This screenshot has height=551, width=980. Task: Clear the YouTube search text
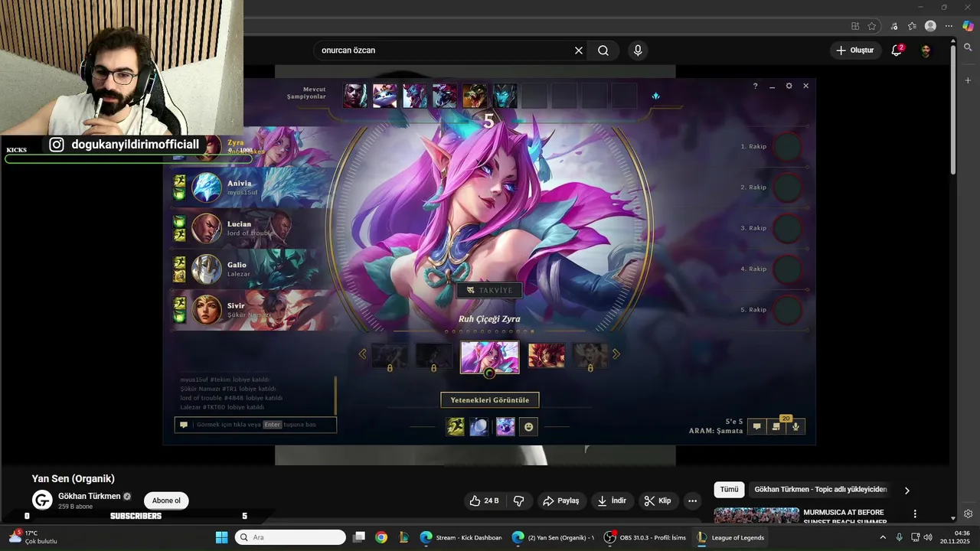(579, 51)
